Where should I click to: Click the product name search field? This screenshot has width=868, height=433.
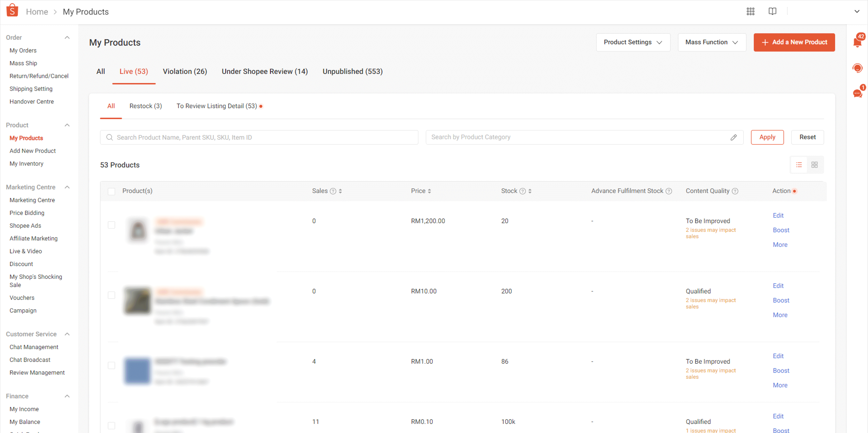click(259, 137)
